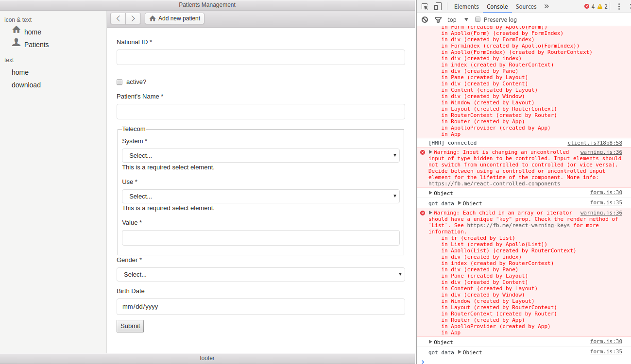Open the download sidebar link
Viewport: 631px width, 364px height.
click(26, 85)
